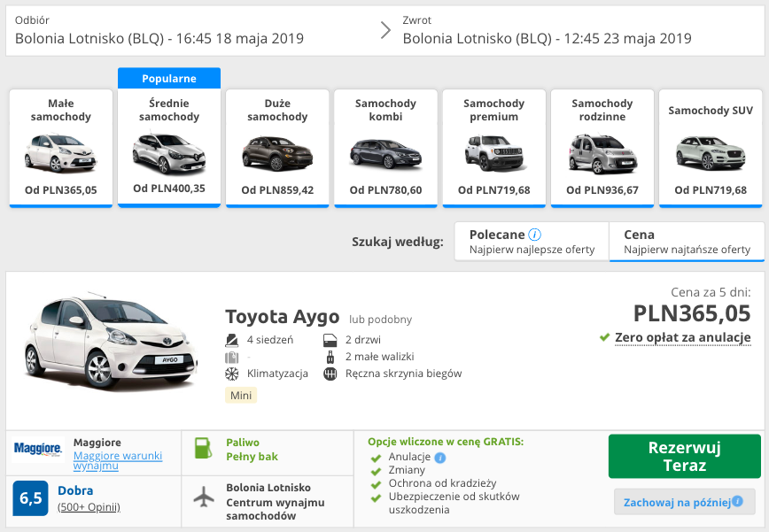Click the snowflake Klimatyzacja icon
The width and height of the screenshot is (769, 532).
(x=231, y=374)
